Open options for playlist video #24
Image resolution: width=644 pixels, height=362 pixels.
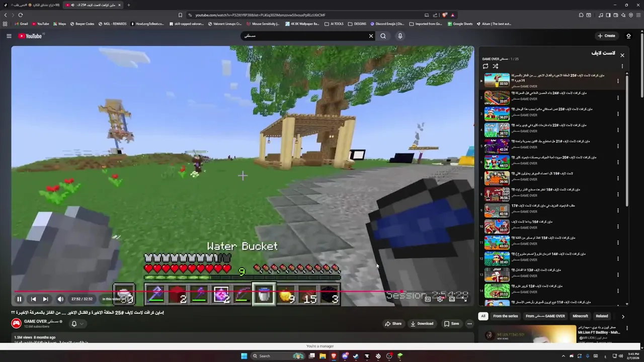click(x=618, y=98)
